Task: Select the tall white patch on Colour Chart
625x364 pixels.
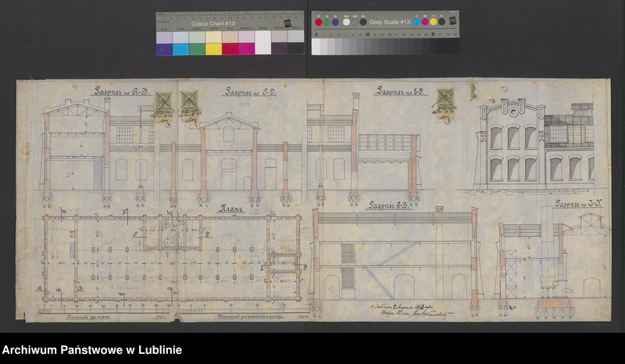Action: click(x=263, y=43)
